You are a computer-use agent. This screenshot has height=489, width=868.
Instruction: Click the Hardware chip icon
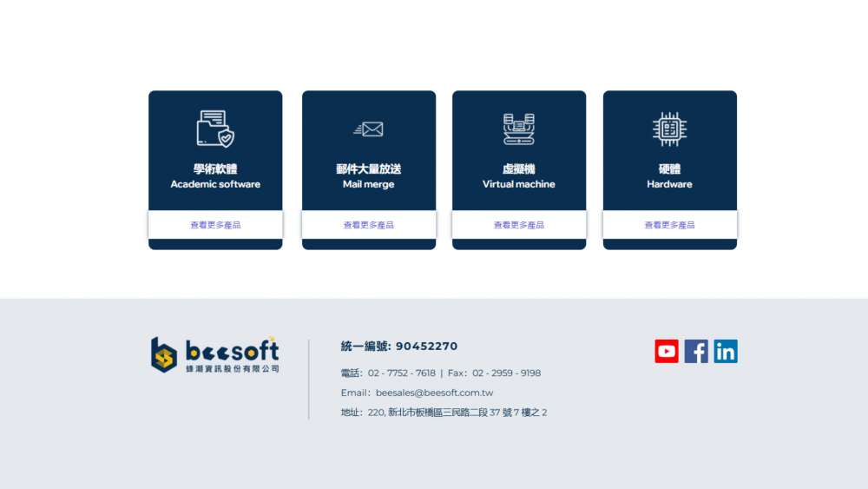tap(669, 129)
